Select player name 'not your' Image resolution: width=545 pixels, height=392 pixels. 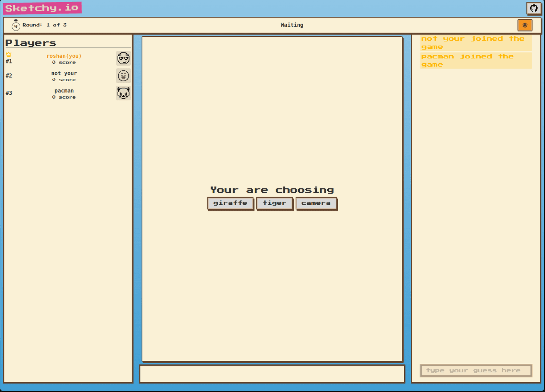pos(64,73)
